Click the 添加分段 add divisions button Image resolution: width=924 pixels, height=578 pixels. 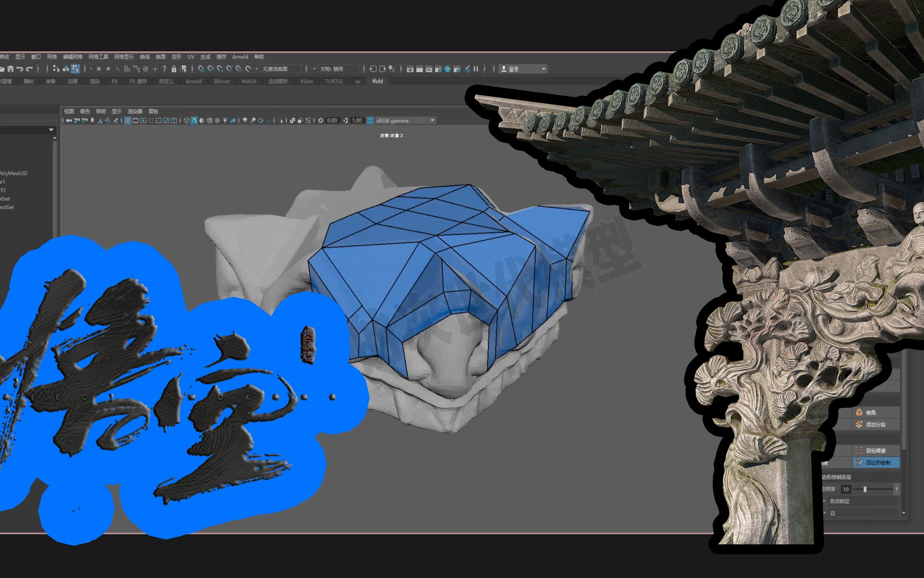coord(875,424)
